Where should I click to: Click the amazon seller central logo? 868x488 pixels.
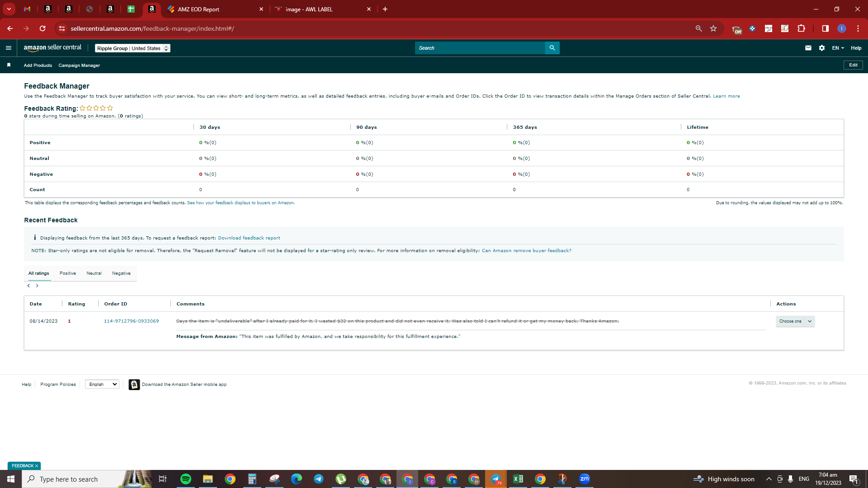point(52,48)
